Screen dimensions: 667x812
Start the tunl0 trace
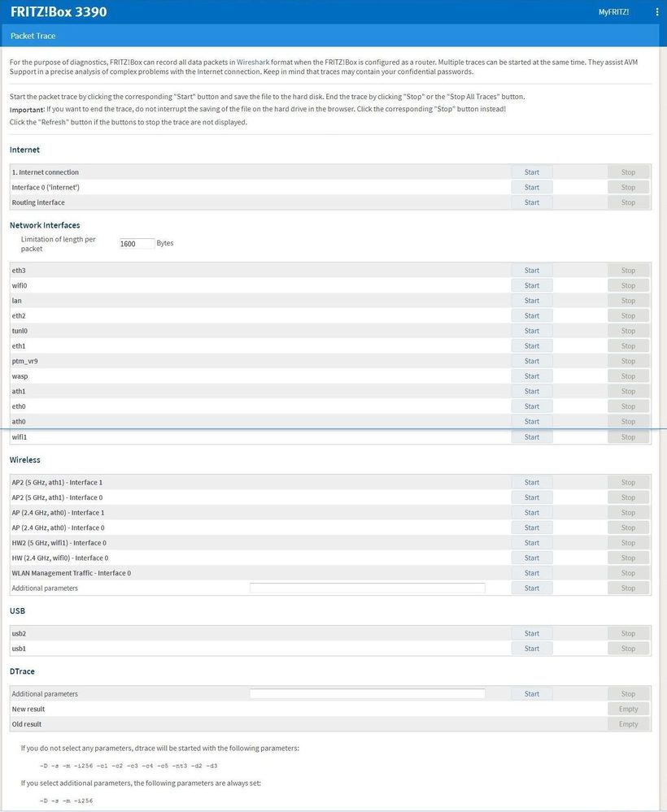pyautogui.click(x=532, y=331)
